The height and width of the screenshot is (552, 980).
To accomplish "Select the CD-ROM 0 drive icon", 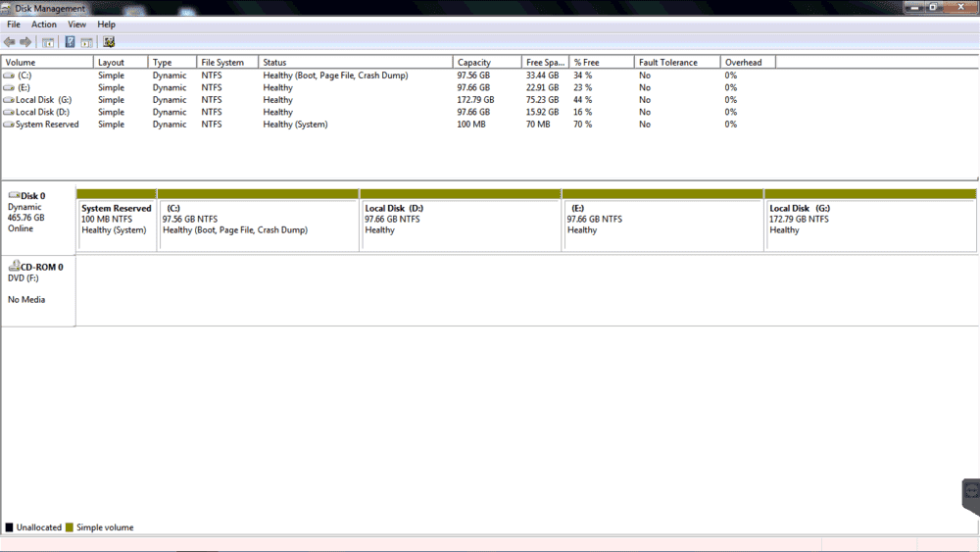I will [x=14, y=267].
